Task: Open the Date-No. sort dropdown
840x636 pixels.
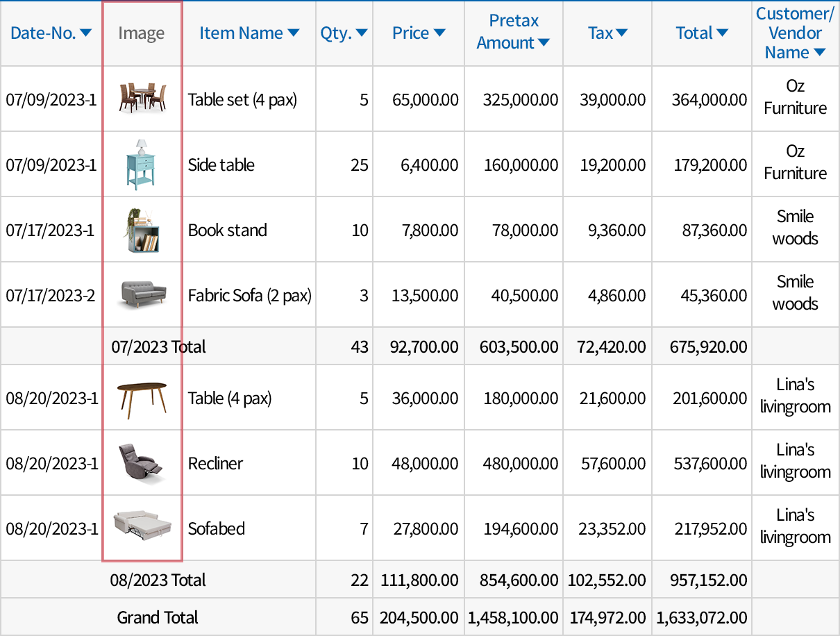Action: (87, 33)
